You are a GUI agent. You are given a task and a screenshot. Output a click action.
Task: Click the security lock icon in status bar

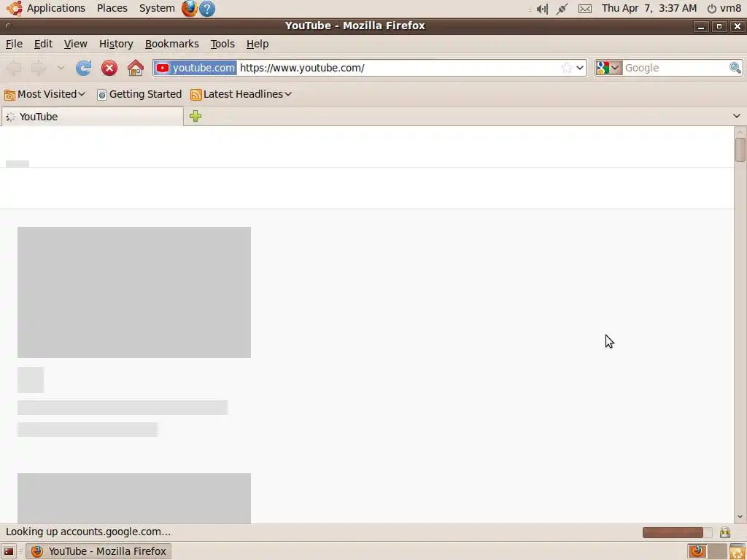724,532
